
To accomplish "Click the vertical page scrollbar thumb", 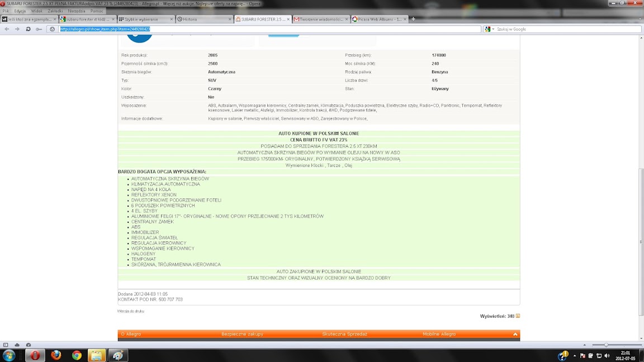I will click(x=641, y=242).
